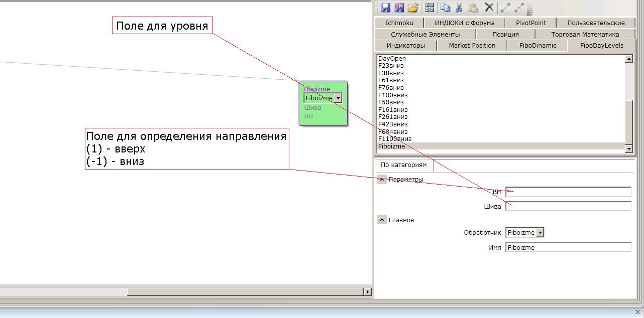The width and height of the screenshot is (644, 318).
Task: Click the Cut scissors icon
Action: [x=459, y=8]
